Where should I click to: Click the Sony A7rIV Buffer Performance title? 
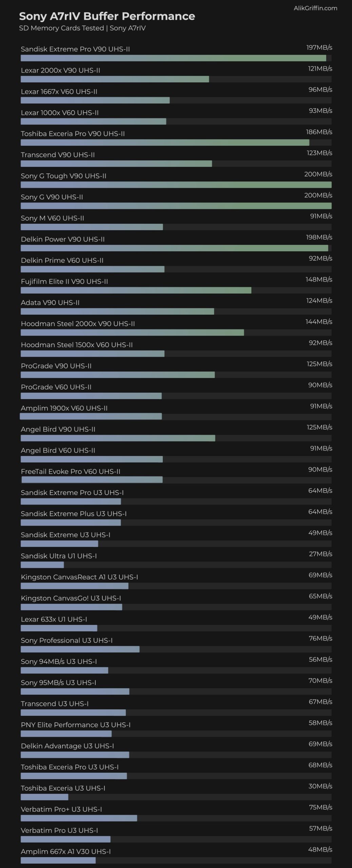[107, 16]
